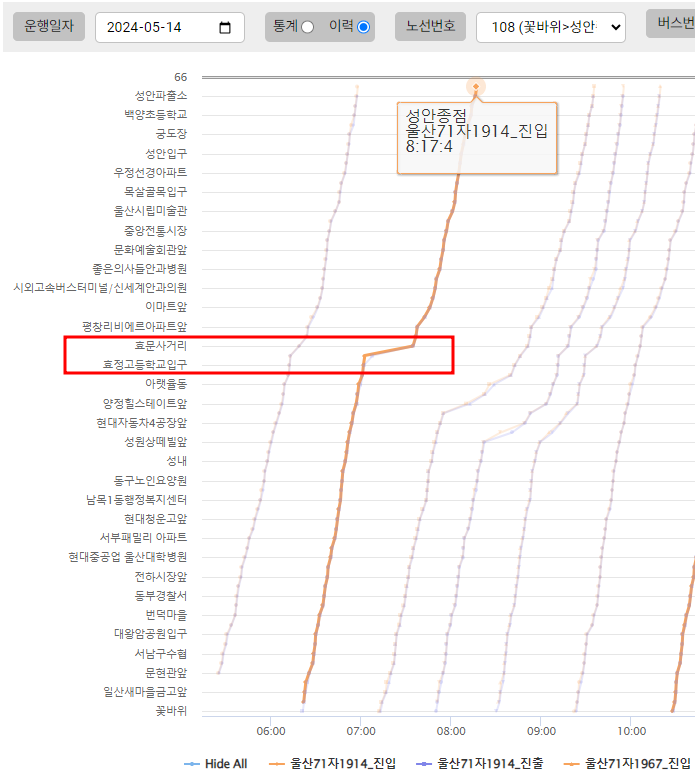The height and width of the screenshot is (780, 695).
Task: Click the highlighted 성안종점 data point
Action: coord(476,88)
